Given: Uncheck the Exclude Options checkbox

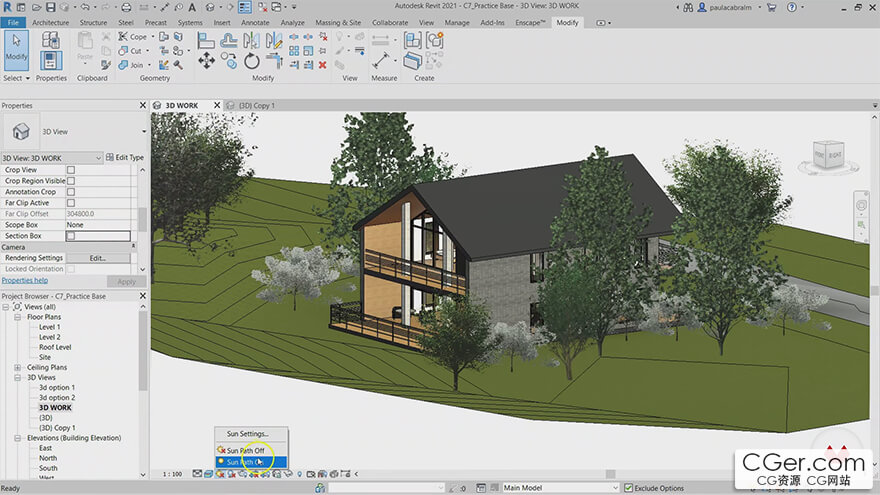Looking at the screenshot, I should click(628, 488).
